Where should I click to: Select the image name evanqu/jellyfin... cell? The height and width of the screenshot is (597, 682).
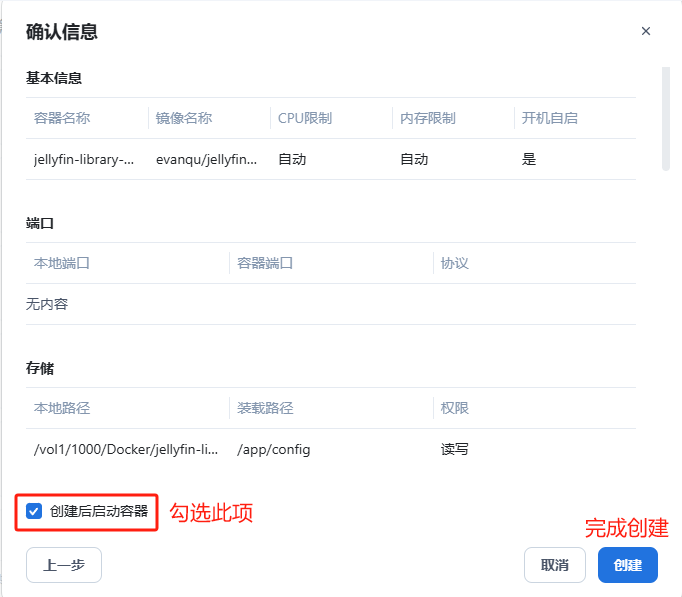click(x=207, y=159)
